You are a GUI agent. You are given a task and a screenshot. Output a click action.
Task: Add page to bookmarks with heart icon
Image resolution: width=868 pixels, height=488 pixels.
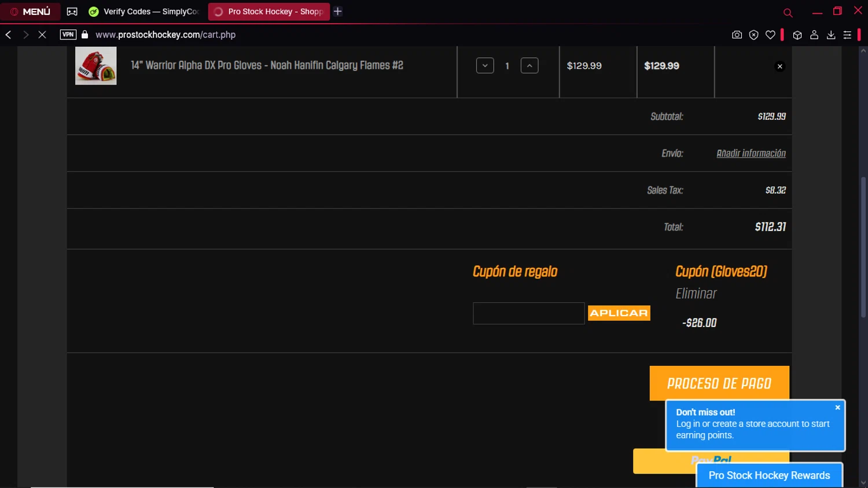770,35
